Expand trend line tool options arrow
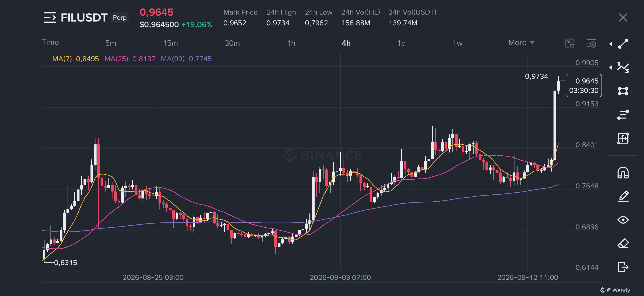Screen dimensions: 644x296 pyautogui.click(x=611, y=44)
